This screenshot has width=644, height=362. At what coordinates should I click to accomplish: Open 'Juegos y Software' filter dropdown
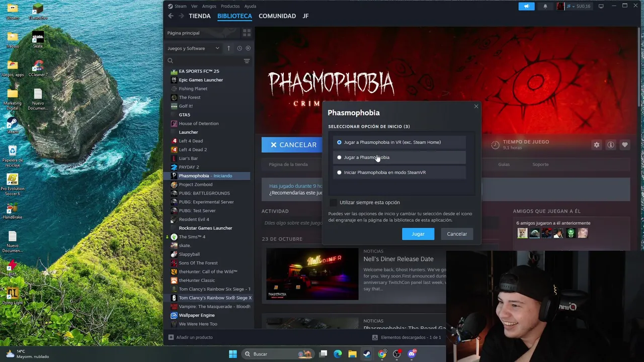194,48
